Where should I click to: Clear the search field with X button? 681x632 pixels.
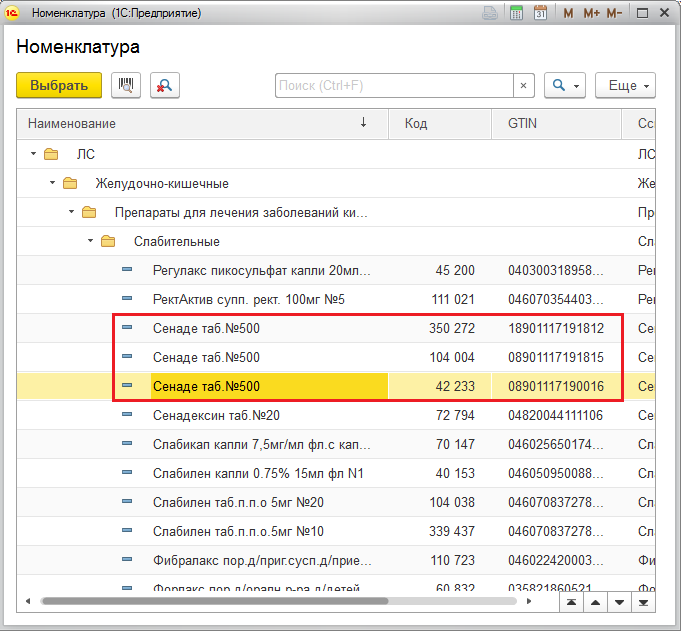click(525, 86)
